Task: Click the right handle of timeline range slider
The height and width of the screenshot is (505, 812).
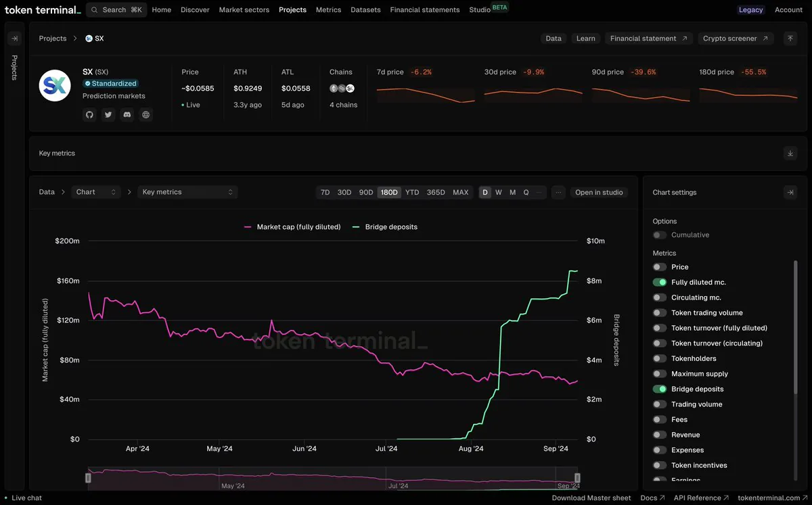Action: pyautogui.click(x=577, y=478)
